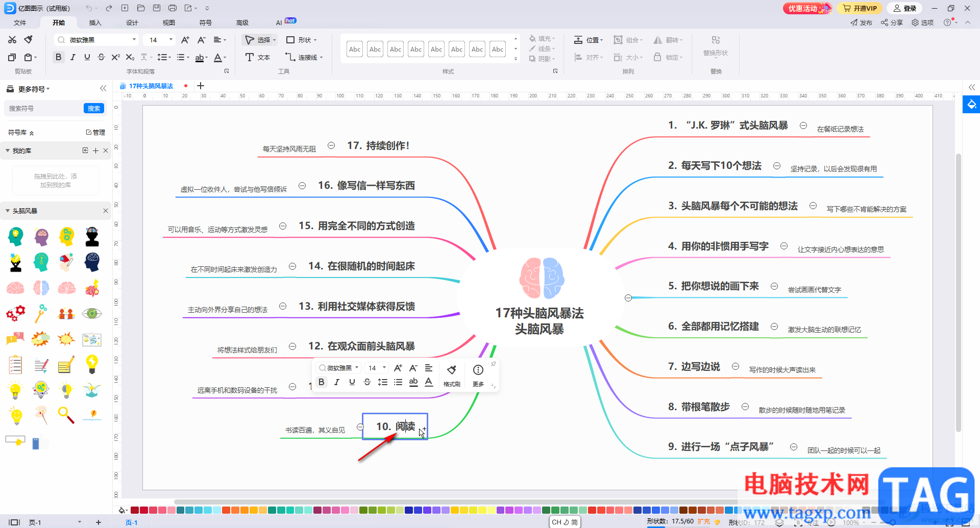Image resolution: width=980 pixels, height=528 pixels.
Task: Click the Open VIP button
Action: (x=860, y=8)
